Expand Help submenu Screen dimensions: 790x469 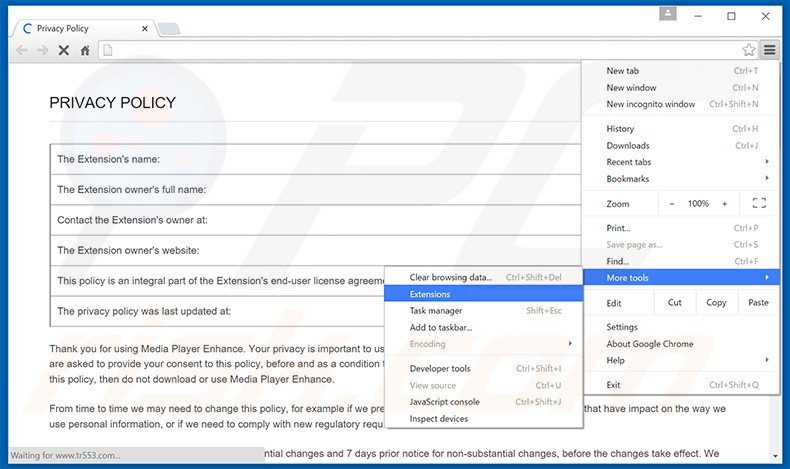coord(681,361)
